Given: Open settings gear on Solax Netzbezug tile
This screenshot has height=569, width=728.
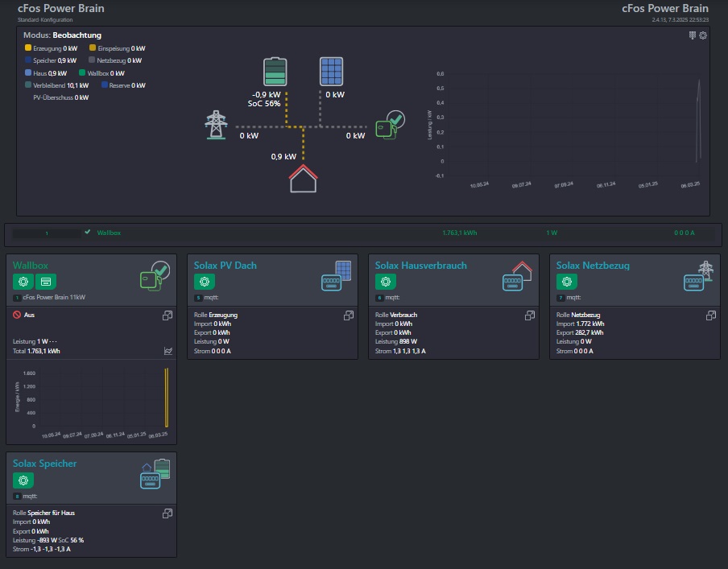Looking at the screenshot, I should pyautogui.click(x=566, y=281).
